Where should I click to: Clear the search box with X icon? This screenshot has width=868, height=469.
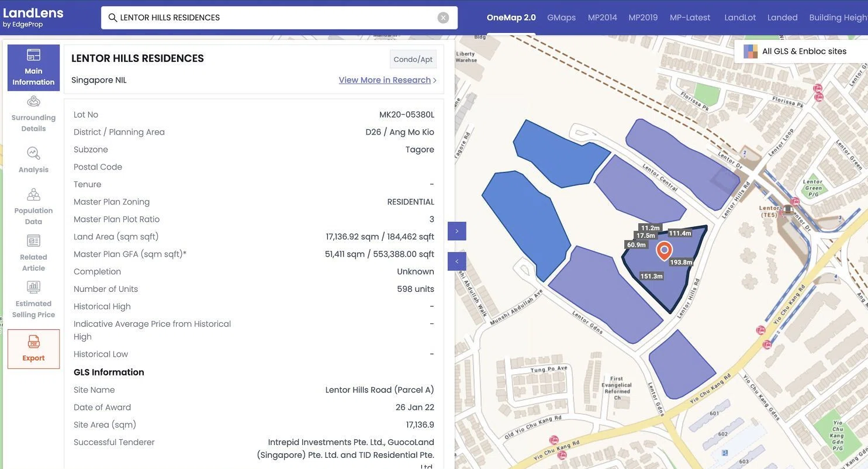click(x=443, y=18)
